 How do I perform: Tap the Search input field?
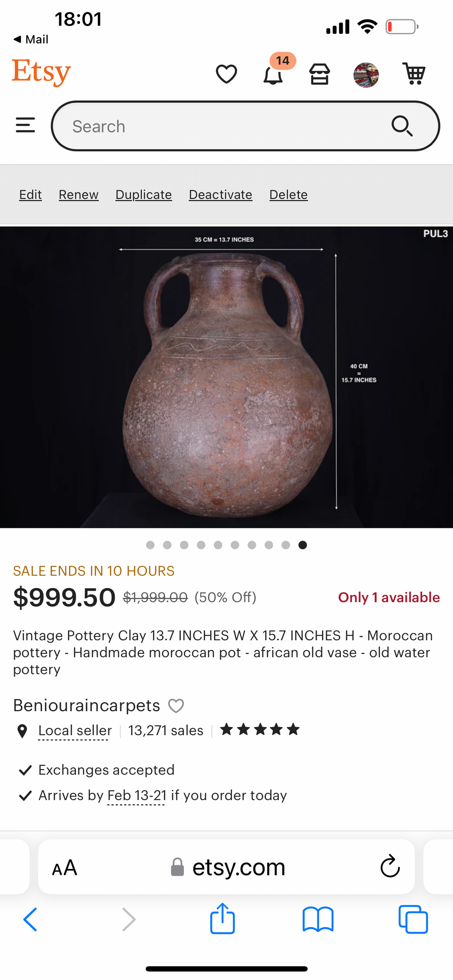click(x=222, y=127)
